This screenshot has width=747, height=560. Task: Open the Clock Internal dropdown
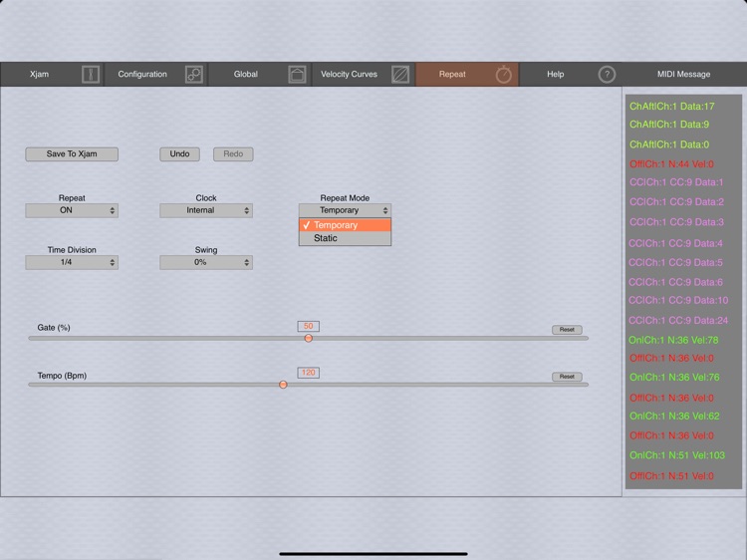point(206,210)
